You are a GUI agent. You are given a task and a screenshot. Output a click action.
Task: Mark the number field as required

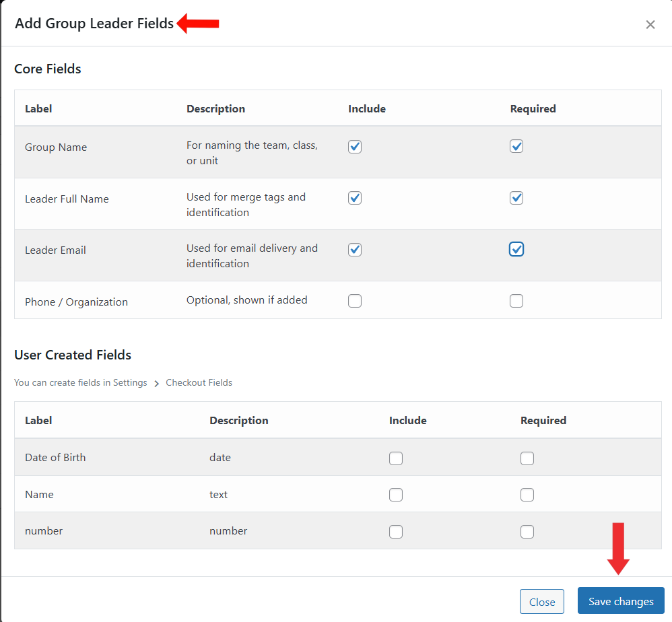coord(527,532)
